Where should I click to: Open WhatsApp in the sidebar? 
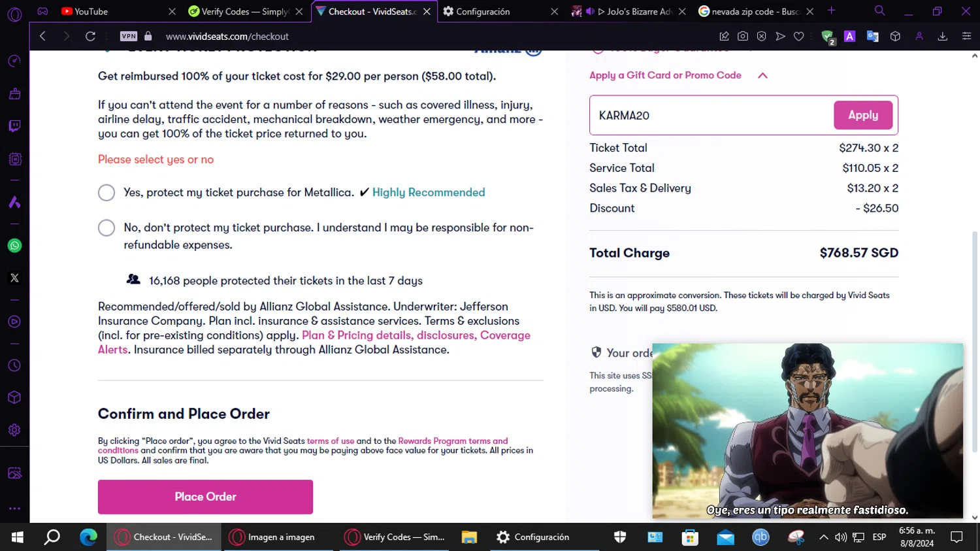pyautogui.click(x=14, y=246)
